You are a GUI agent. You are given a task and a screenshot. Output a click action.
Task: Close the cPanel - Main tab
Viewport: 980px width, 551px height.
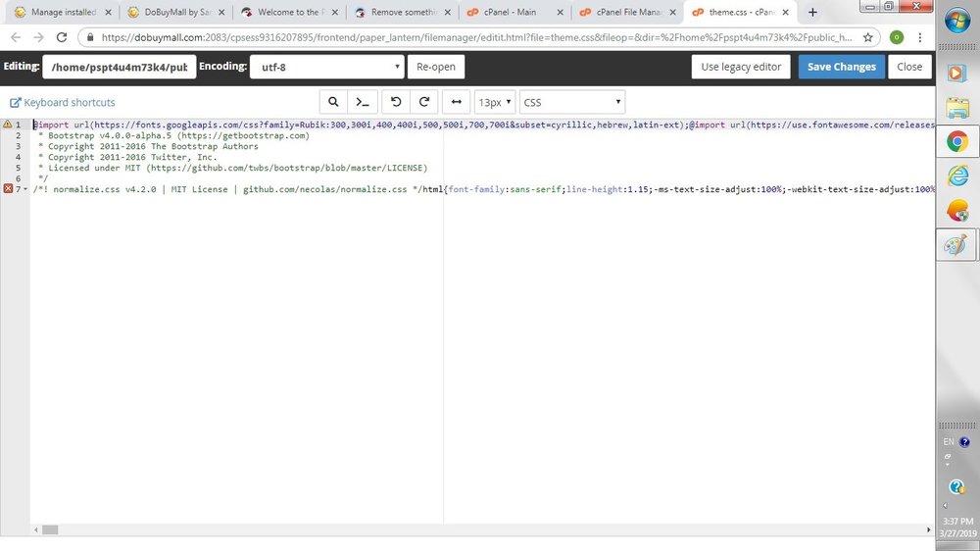[x=560, y=12]
